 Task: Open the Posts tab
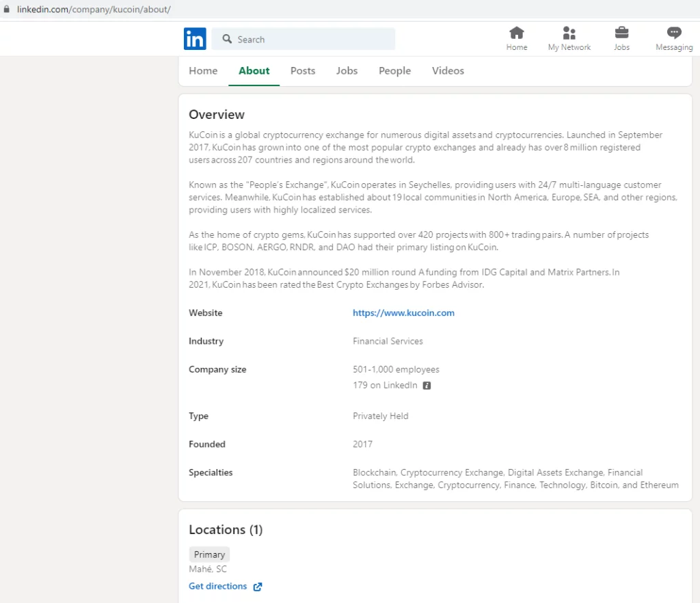(x=303, y=70)
